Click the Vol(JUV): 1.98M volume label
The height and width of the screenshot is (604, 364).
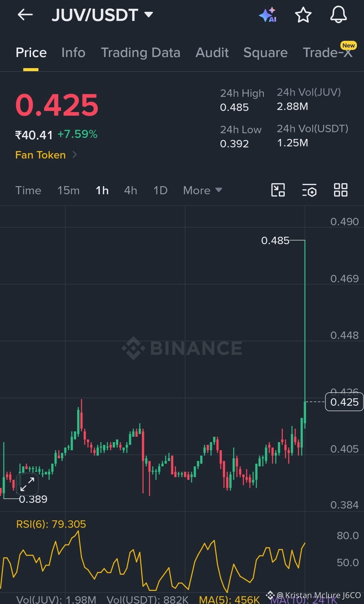pyautogui.click(x=56, y=599)
